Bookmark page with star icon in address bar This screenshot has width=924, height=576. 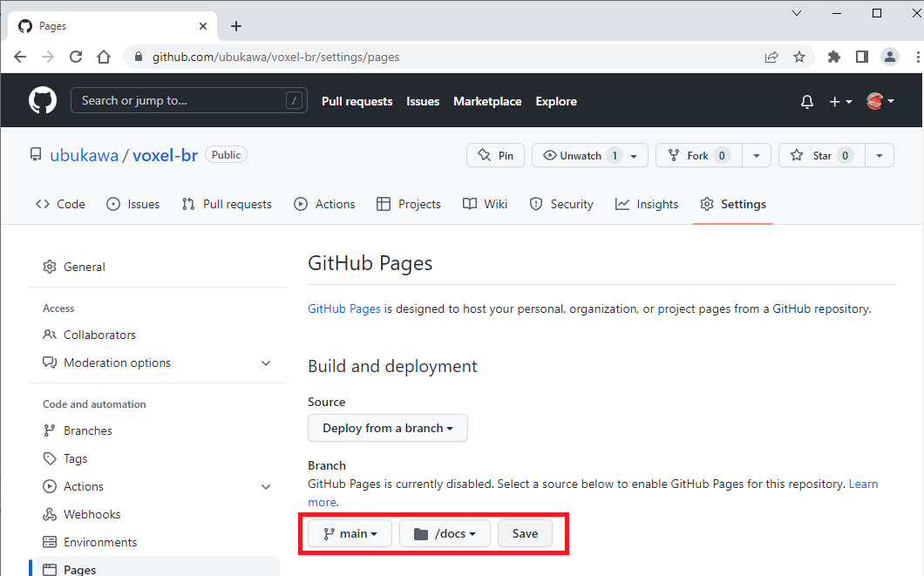pyautogui.click(x=799, y=58)
